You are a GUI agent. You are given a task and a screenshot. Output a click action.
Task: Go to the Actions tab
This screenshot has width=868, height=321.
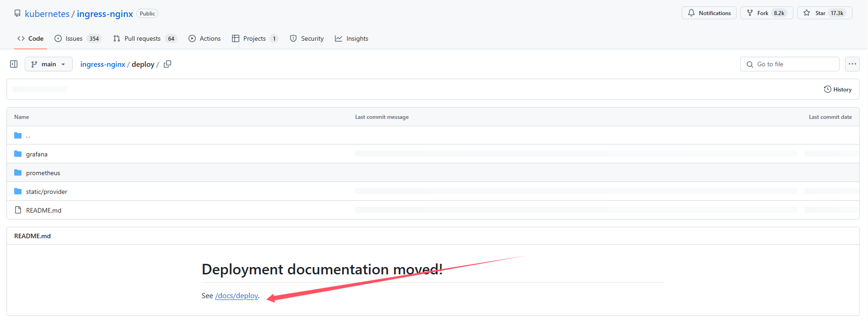pyautogui.click(x=205, y=38)
